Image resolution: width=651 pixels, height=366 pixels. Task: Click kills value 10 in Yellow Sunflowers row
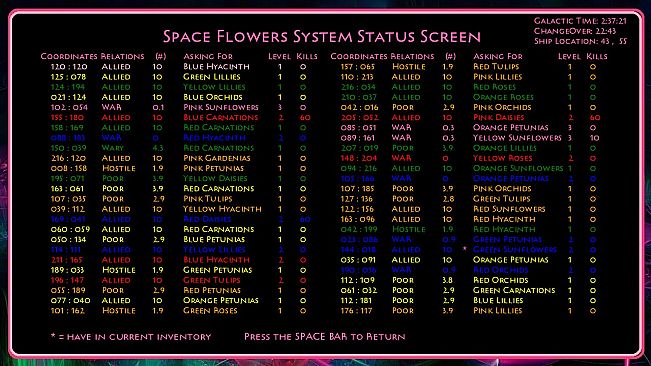tap(594, 138)
